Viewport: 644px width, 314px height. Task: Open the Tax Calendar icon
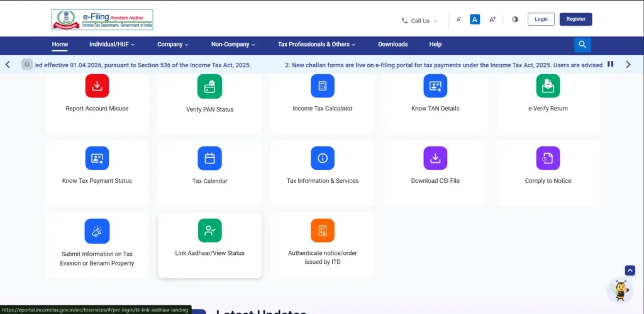tap(209, 158)
